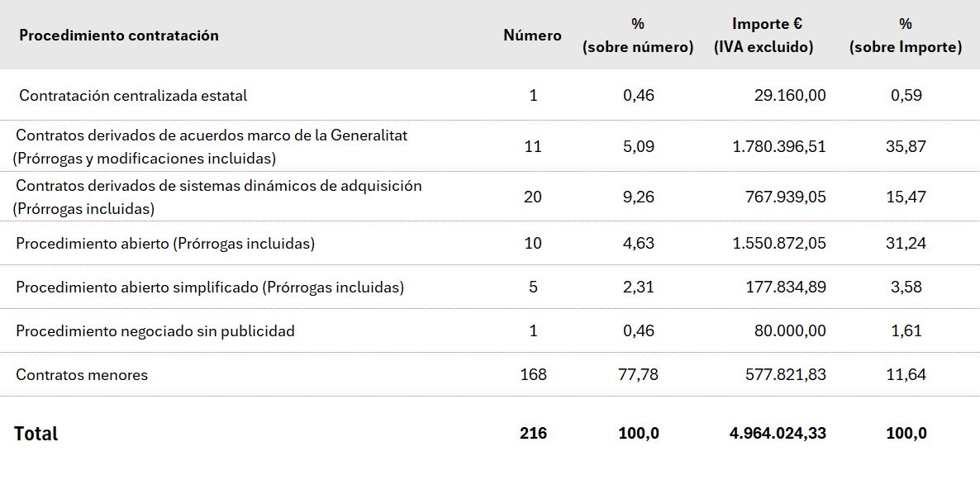Select the '% (sobre Importe)' column header
This screenshot has height=480, width=980.
(906, 36)
